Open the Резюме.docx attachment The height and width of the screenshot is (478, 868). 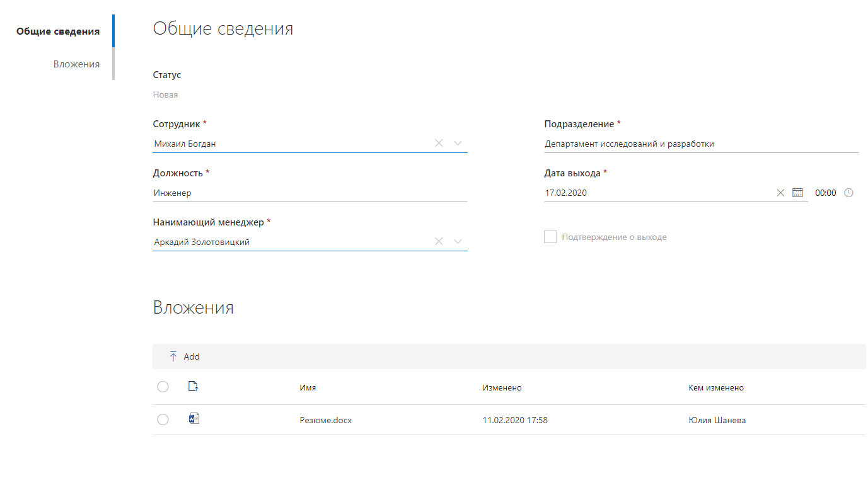(326, 419)
